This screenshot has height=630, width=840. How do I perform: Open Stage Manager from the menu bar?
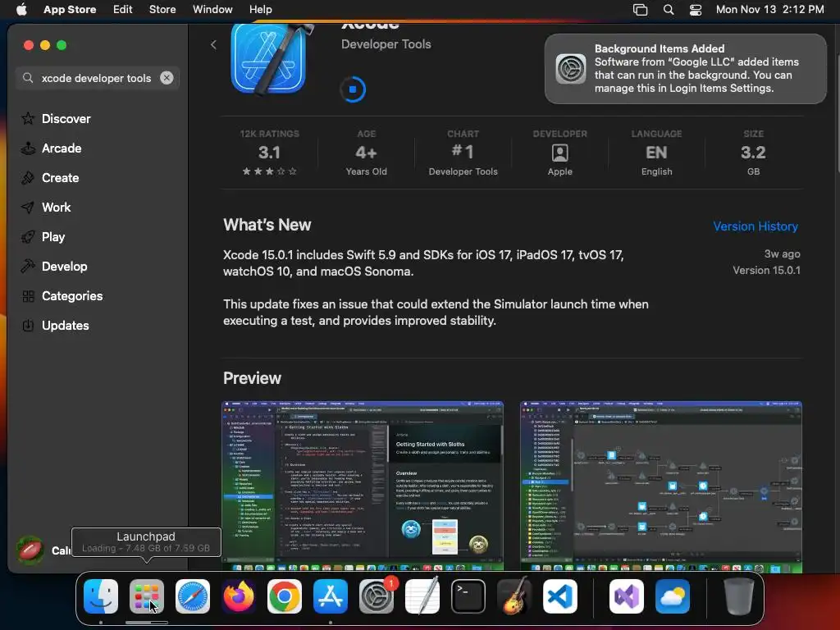(x=640, y=9)
